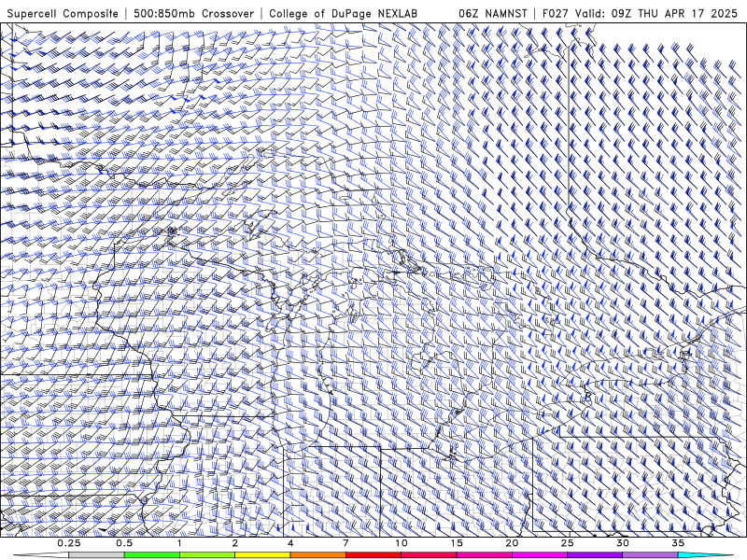Click the '1' colorbar label
The width and height of the screenshot is (747, 560).
point(179,543)
